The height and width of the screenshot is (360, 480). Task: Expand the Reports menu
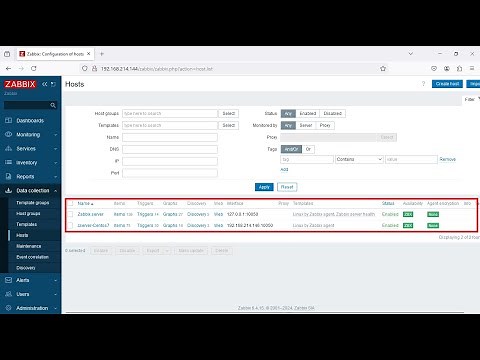pyautogui.click(x=56, y=177)
